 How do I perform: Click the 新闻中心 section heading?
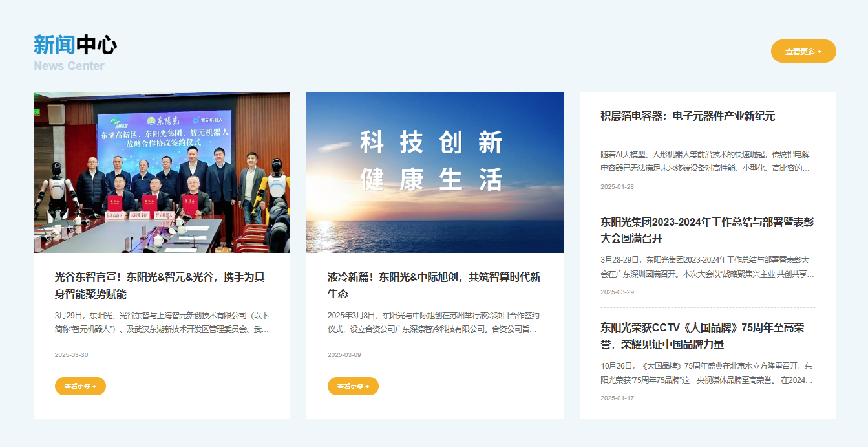click(x=75, y=45)
